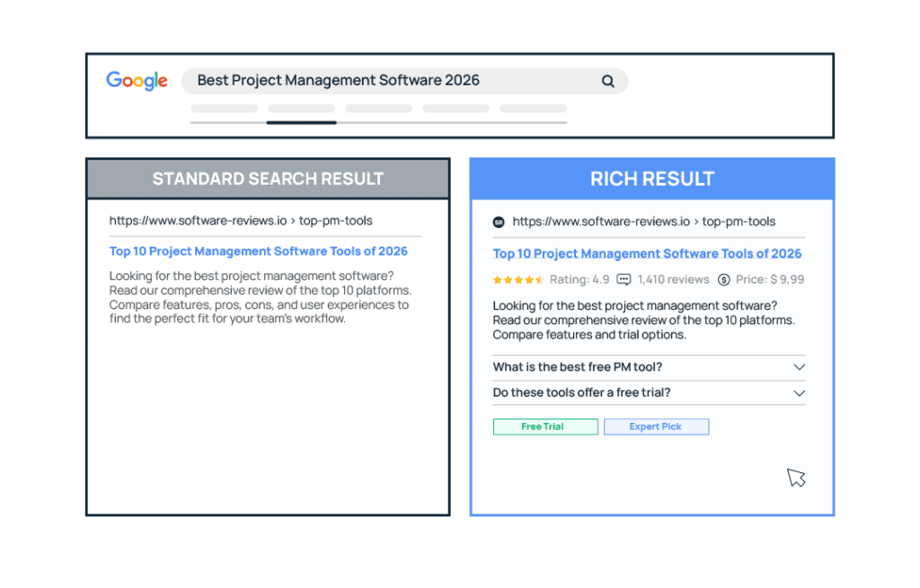Screen dimensions: 920x588
Task: Select the underlined active search tab
Action: (301, 110)
